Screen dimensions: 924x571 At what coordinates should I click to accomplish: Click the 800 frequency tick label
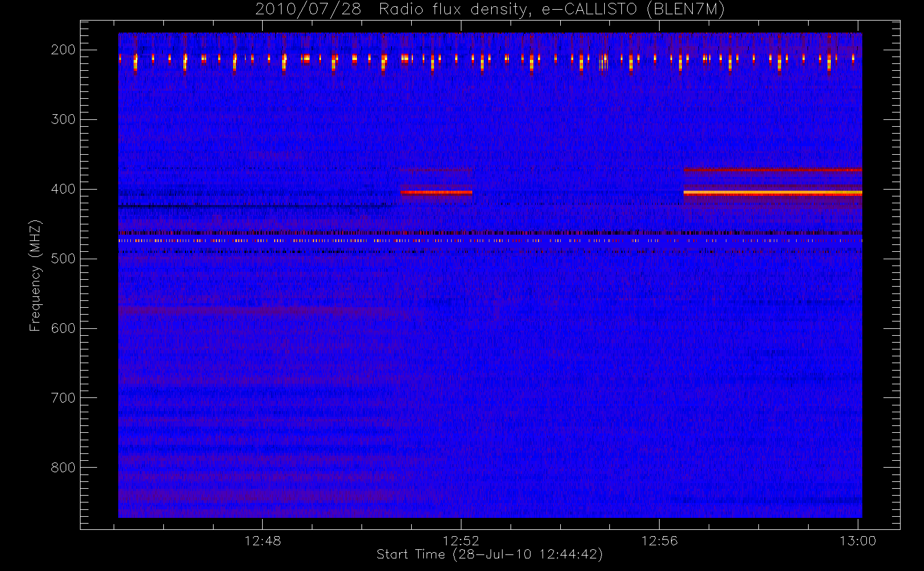63,468
